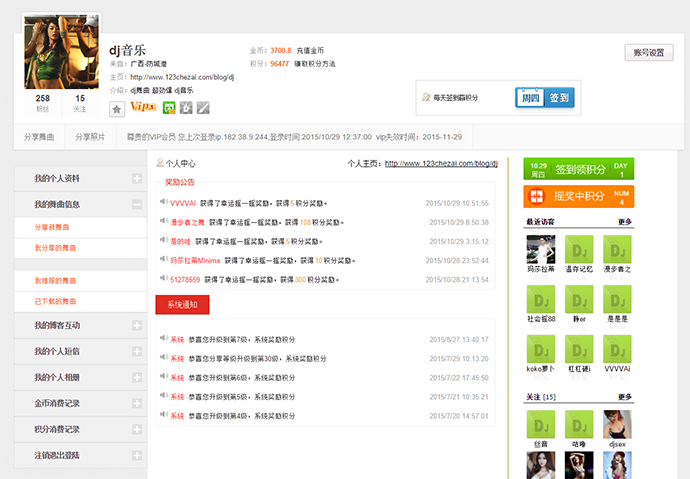Screen dimensions: 690x479
Task: Expand 我的个人短信 section plus icon
Action: tap(137, 351)
